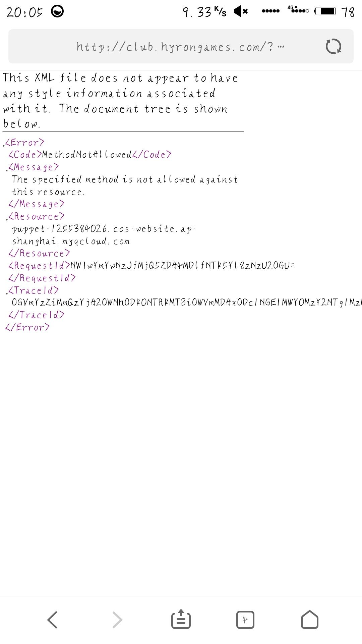
Task: Tap the network speed 9.33 K/s indicator
Action: click(204, 12)
